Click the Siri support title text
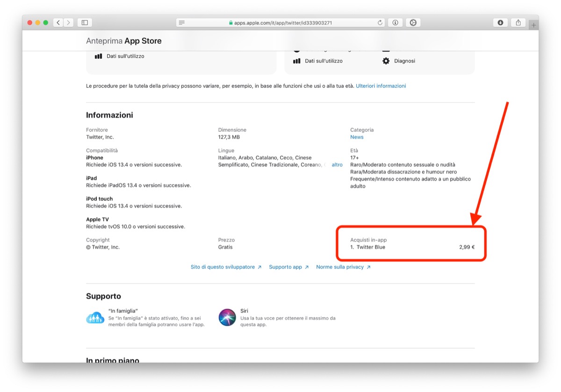This screenshot has width=561, height=392. (244, 311)
